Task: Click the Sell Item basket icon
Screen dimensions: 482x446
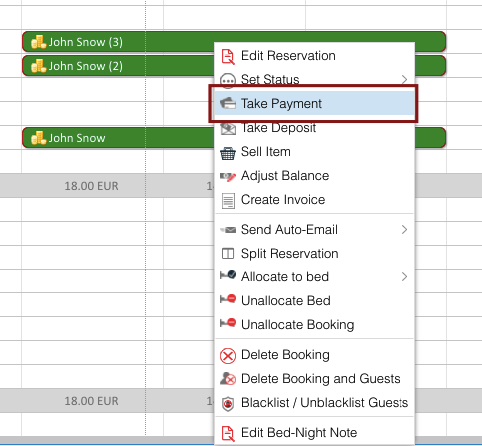Action: [228, 153]
